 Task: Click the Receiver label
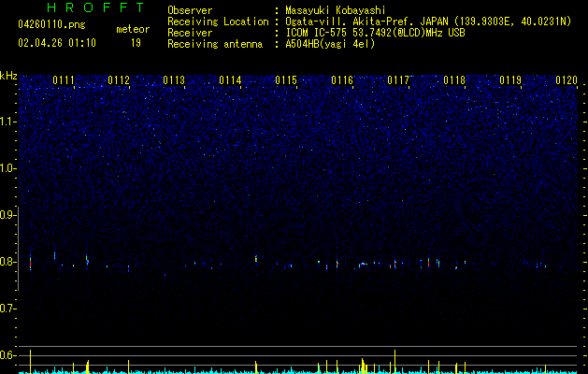190,33
